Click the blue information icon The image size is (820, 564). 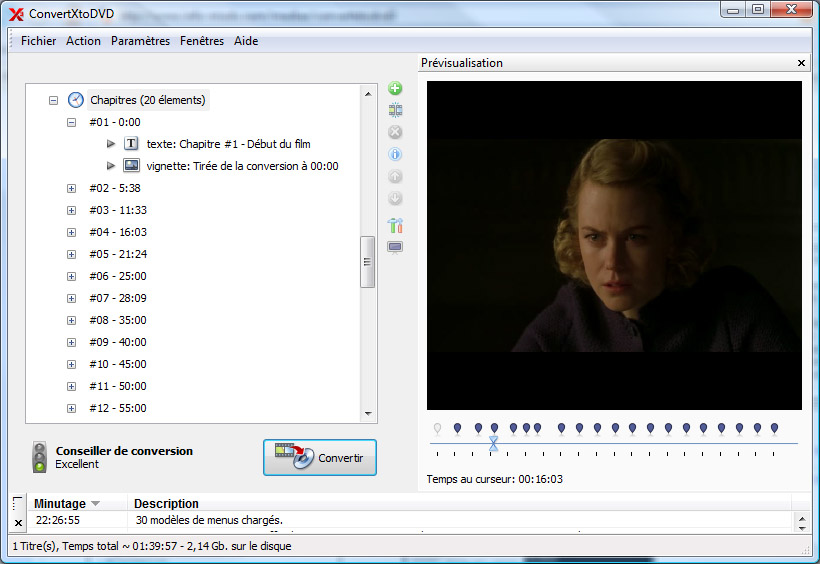click(395, 154)
